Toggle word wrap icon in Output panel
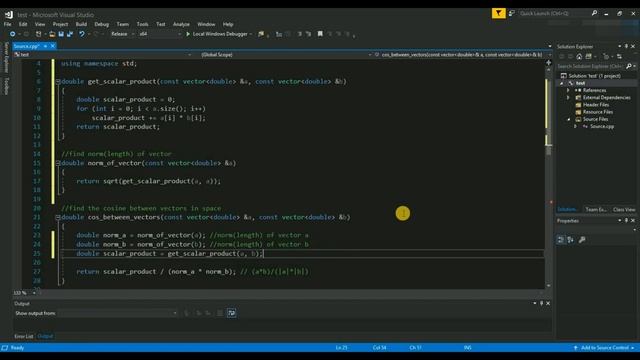The height and width of the screenshot is (360, 640). pyautogui.click(x=231, y=313)
